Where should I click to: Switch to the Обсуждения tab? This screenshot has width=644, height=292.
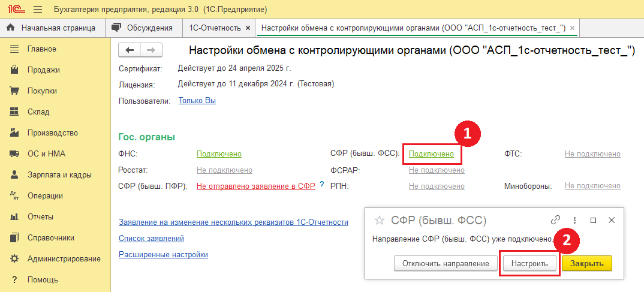[144, 28]
